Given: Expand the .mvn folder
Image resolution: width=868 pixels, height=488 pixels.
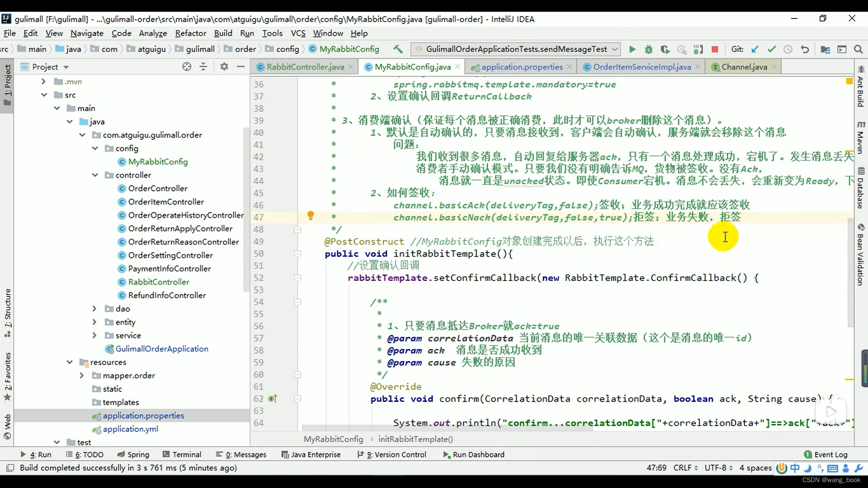Looking at the screenshot, I should [43, 81].
